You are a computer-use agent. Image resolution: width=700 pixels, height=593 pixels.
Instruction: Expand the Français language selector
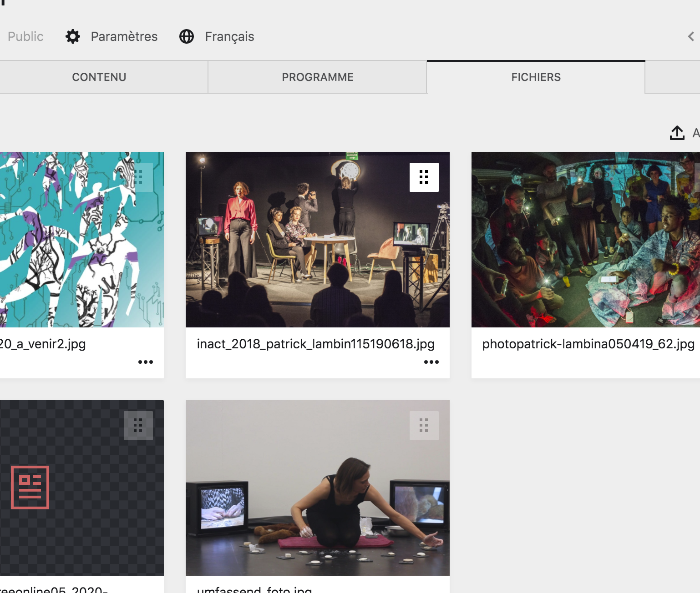pos(229,36)
